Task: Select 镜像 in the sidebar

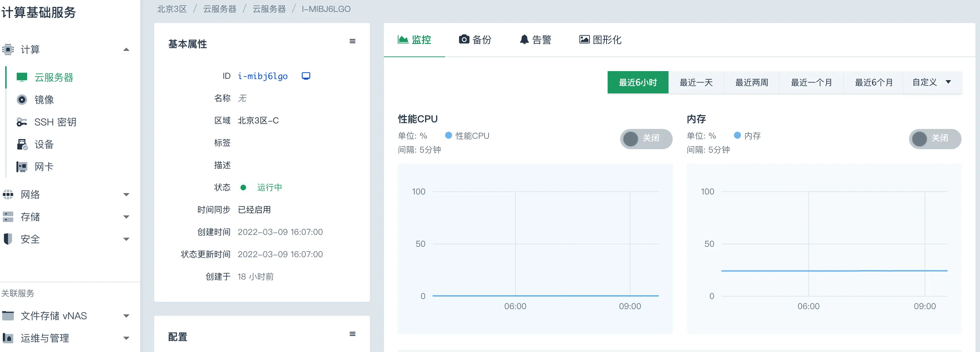Action: [x=44, y=100]
